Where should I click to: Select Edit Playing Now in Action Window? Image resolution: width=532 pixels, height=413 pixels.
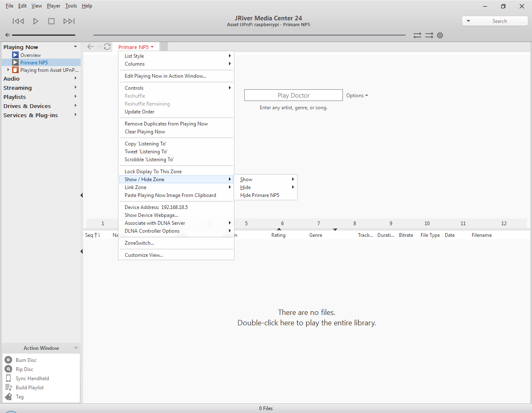tap(176, 76)
